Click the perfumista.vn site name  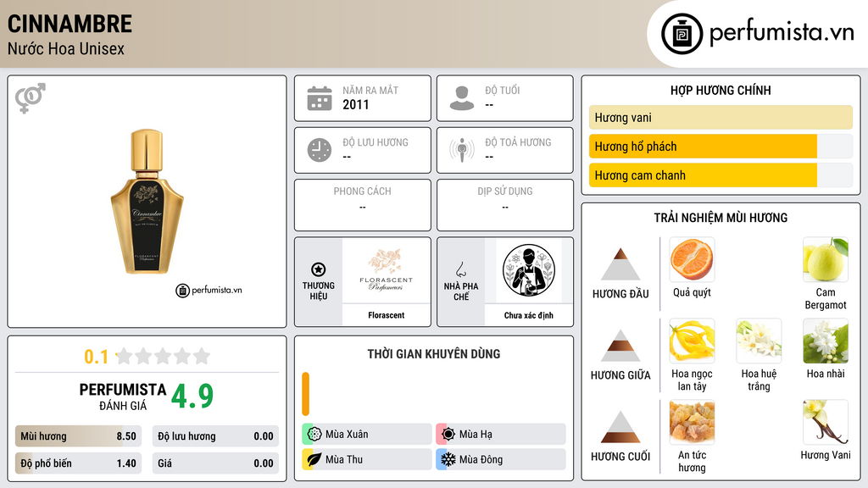coord(782,32)
